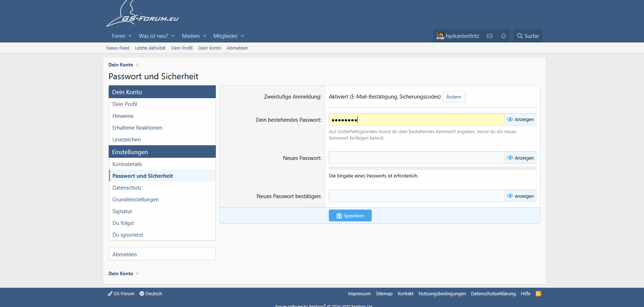Expand the Was ist neu? dropdown arrow

(173, 36)
